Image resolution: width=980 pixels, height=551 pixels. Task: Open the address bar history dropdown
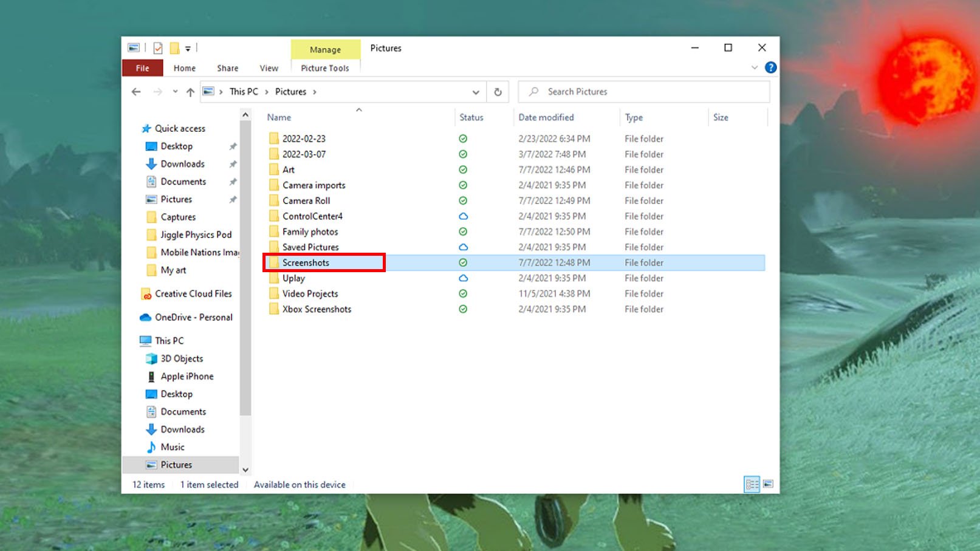tap(476, 92)
